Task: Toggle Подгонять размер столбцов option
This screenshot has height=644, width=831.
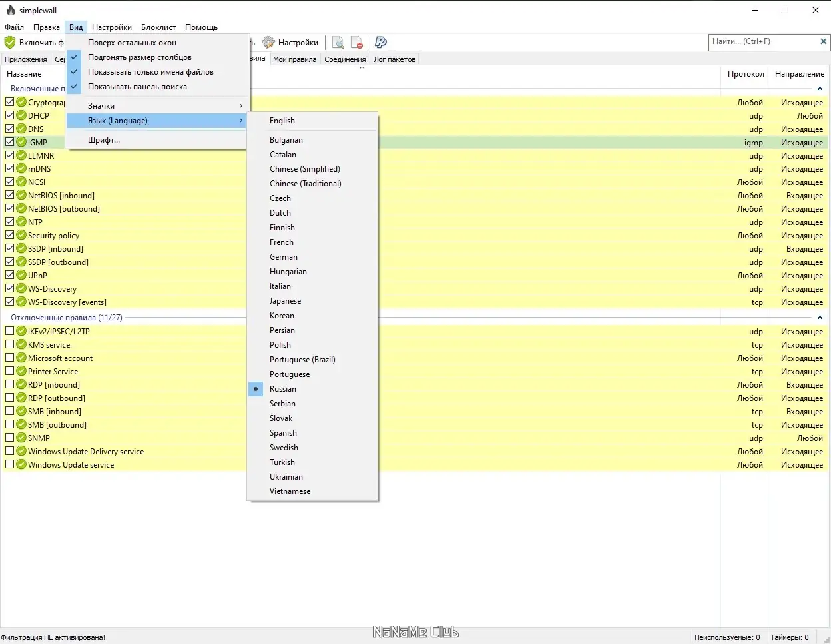Action: pyautogui.click(x=157, y=57)
